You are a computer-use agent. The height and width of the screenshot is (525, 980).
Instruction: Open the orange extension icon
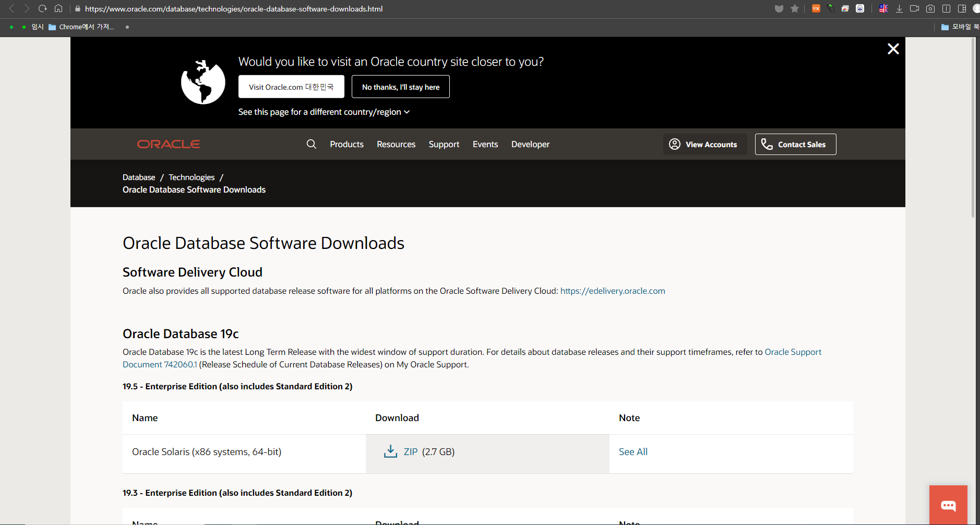tap(816, 8)
